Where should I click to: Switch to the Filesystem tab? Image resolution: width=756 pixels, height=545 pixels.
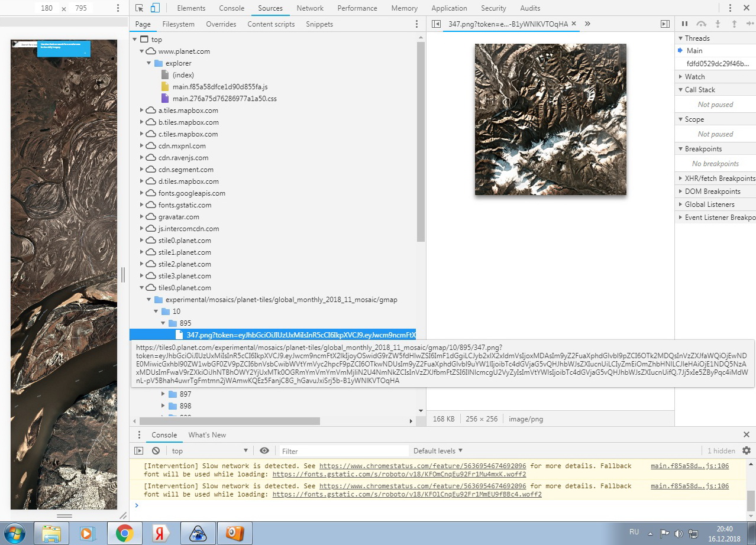[x=178, y=24]
